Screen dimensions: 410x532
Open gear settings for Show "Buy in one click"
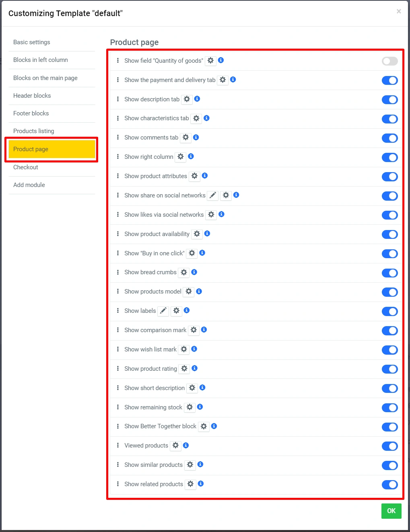(192, 253)
